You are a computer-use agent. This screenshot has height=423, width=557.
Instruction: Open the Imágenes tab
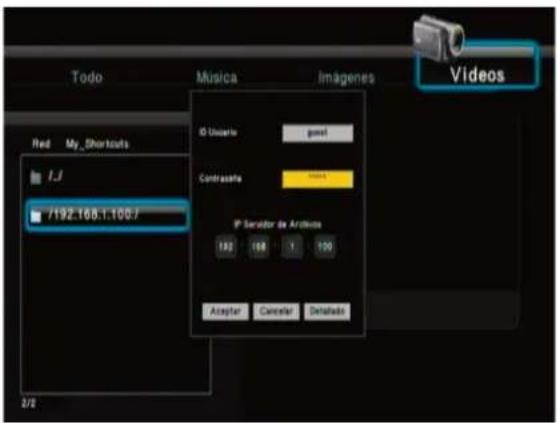pyautogui.click(x=346, y=77)
